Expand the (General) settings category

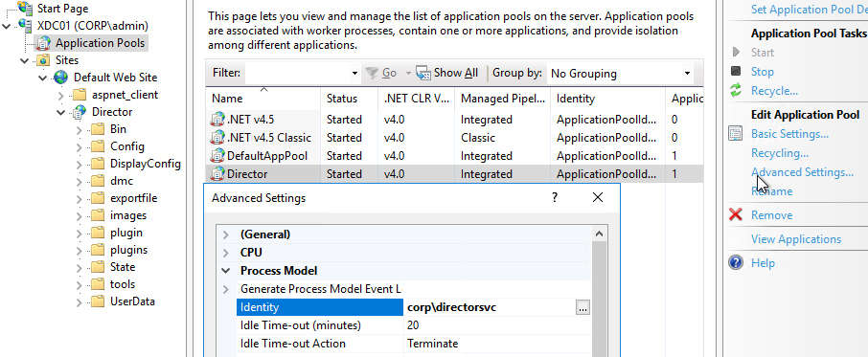[225, 234]
